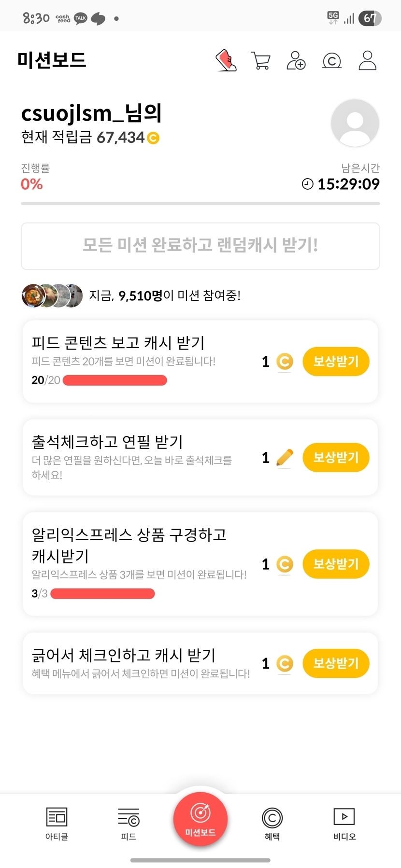Tap the profile avatar picture
Viewport: 401px width, 868px height.
(x=355, y=123)
